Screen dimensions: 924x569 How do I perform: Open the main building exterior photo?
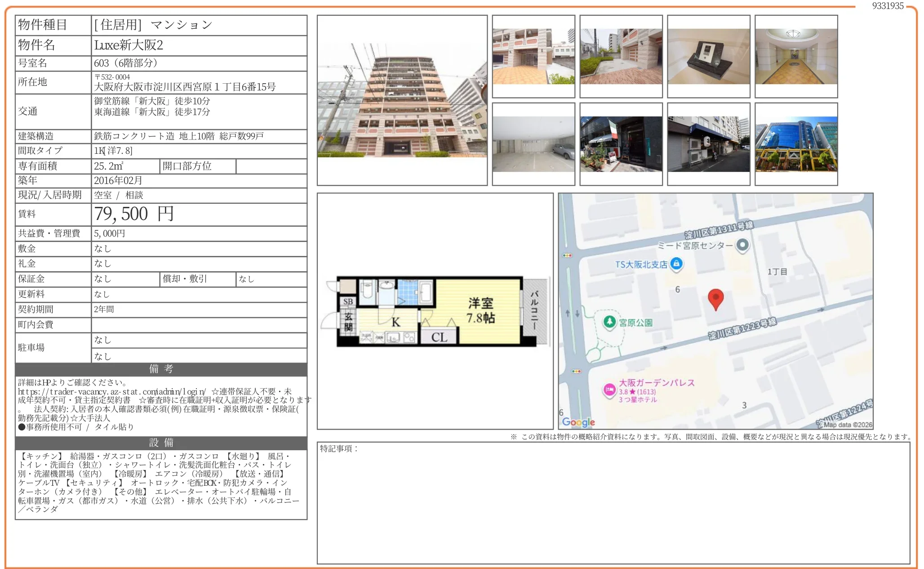coord(402,100)
